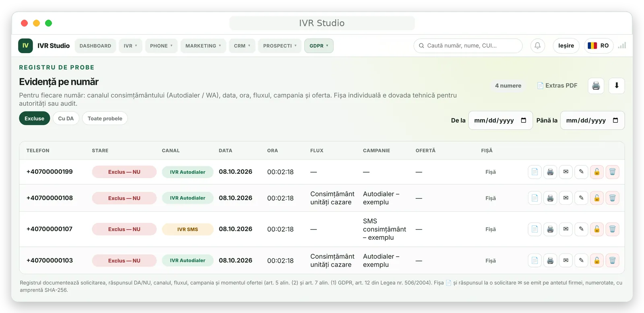Click unlock icon for +40700000107
The height and width of the screenshot is (313, 644).
[x=597, y=229]
